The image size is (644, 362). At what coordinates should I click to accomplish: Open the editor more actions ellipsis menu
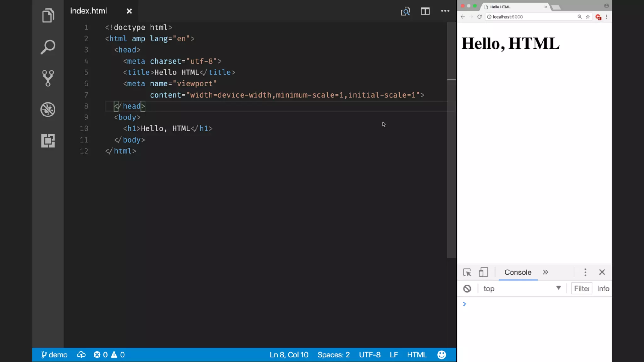click(445, 11)
